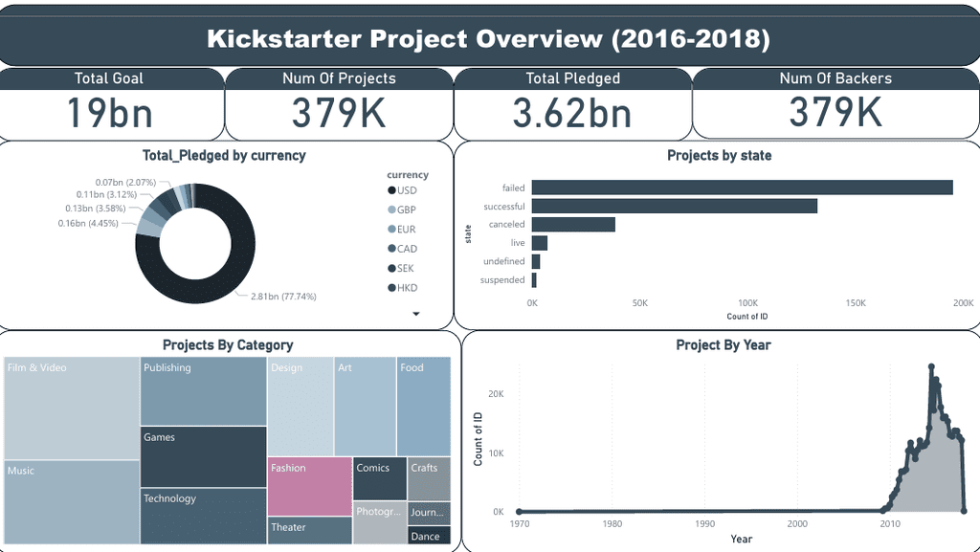Click the Design treemap tile
The width and height of the screenshot is (980, 552).
pos(301,407)
